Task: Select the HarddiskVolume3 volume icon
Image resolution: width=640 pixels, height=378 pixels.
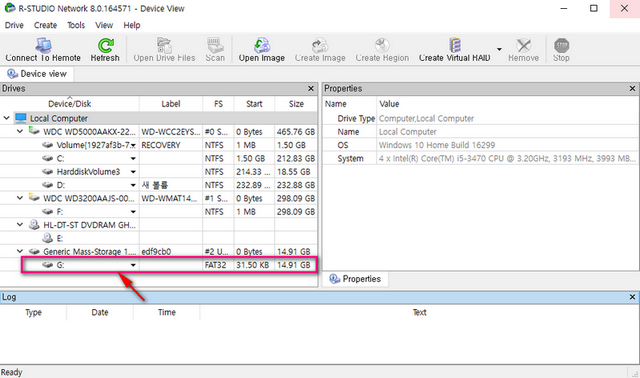Action: tap(48, 171)
